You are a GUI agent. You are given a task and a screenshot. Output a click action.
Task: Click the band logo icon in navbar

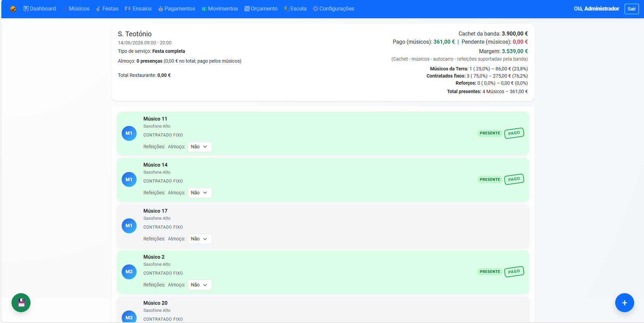13,9
